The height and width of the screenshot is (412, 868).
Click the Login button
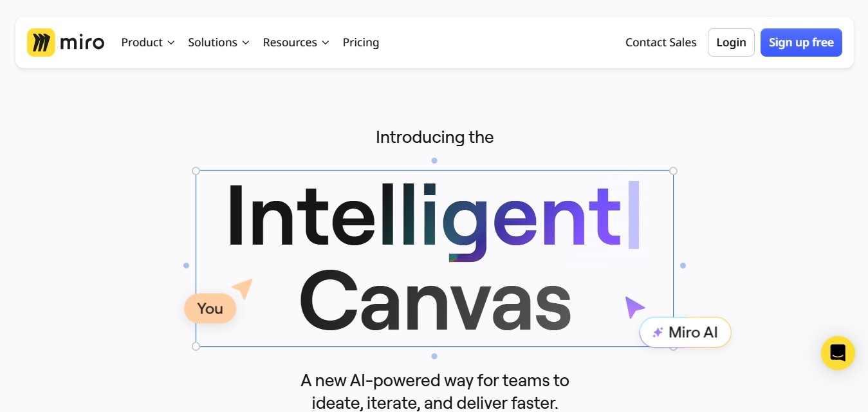coord(731,42)
